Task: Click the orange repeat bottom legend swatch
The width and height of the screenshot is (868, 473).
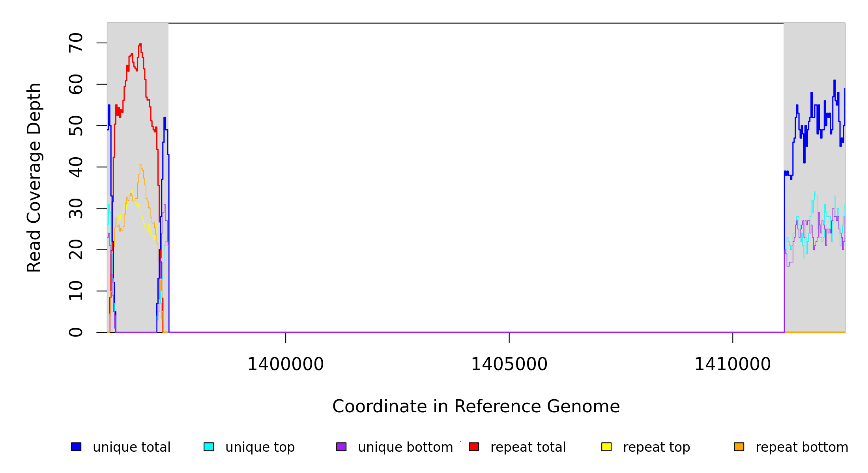Action: pos(739,447)
